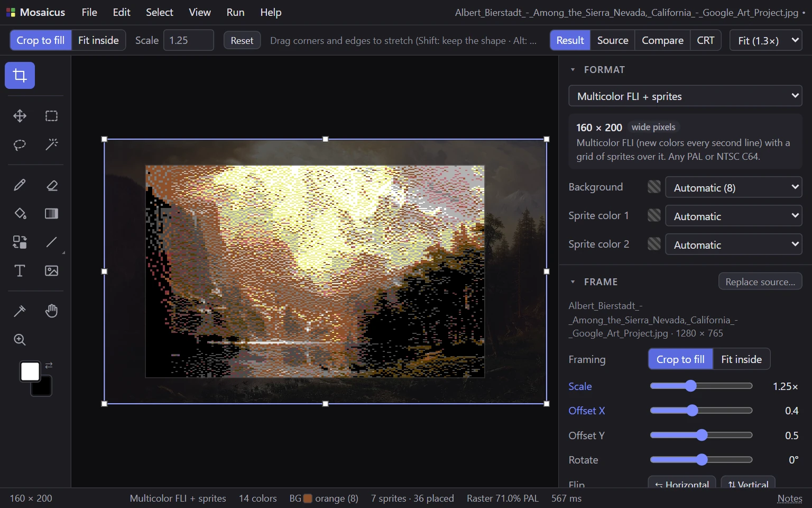This screenshot has height=508, width=812.
Task: Open the Sprite color 1 dropdown
Action: pyautogui.click(x=734, y=216)
